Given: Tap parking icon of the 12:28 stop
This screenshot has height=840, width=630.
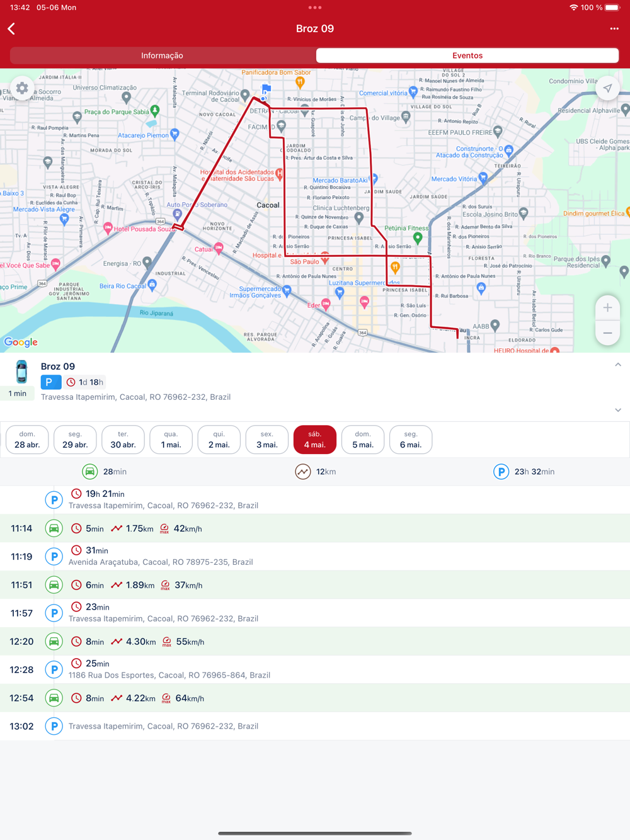Looking at the screenshot, I should (x=54, y=670).
